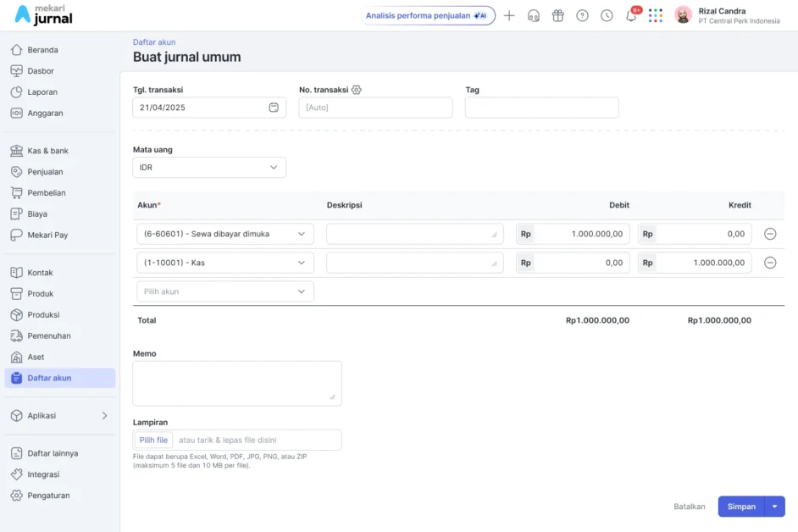Click into the Memo text area
The image size is (798, 532).
(237, 383)
